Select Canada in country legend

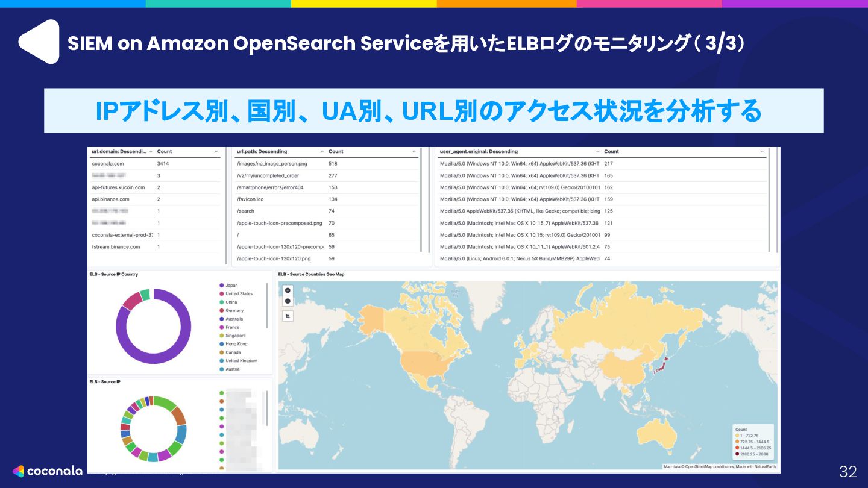(x=233, y=352)
